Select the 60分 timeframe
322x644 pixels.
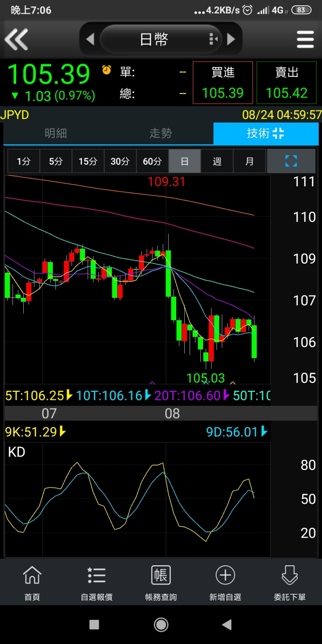pos(153,161)
